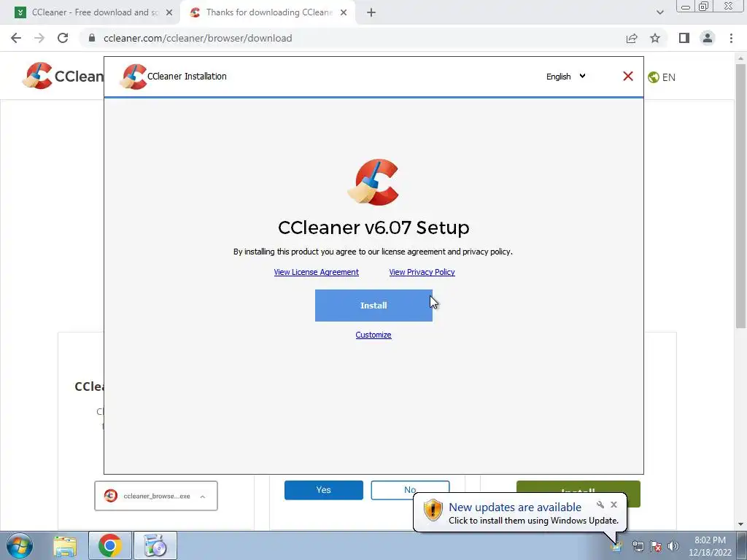Toggle the browser side panel
The image size is (747, 560).
(x=684, y=38)
